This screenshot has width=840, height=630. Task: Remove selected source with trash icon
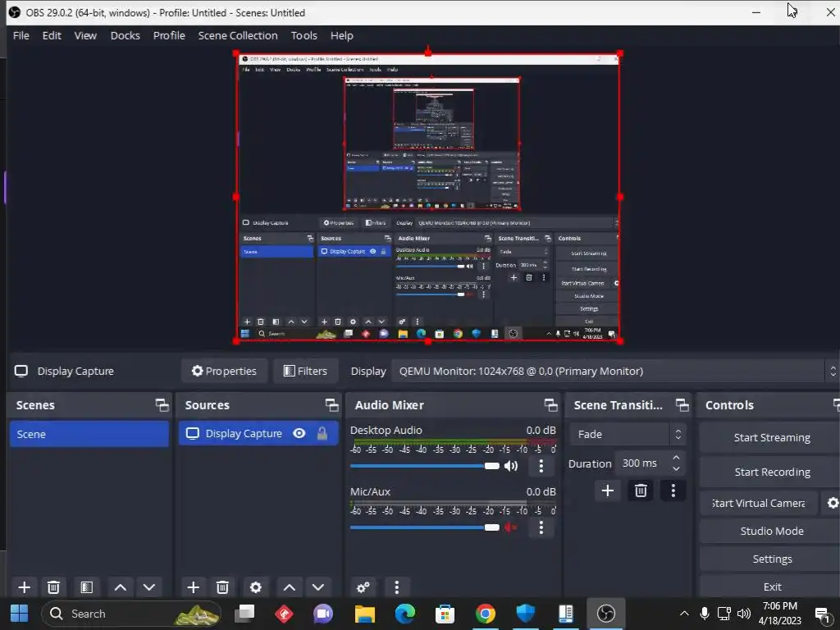click(223, 587)
